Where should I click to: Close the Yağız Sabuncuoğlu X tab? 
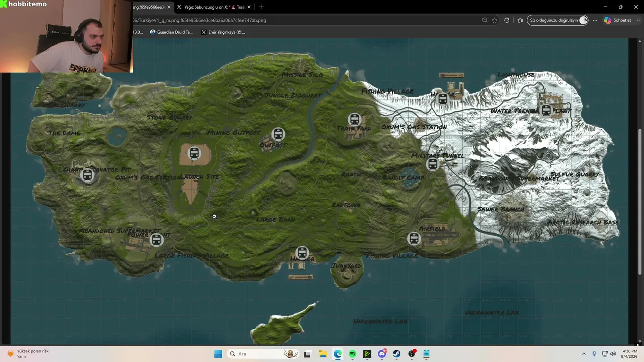(x=249, y=7)
